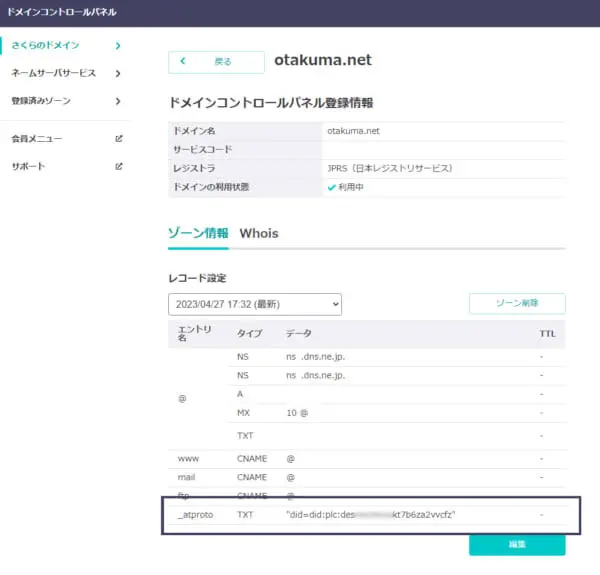Click the レコード設定 section heading

(x=197, y=278)
